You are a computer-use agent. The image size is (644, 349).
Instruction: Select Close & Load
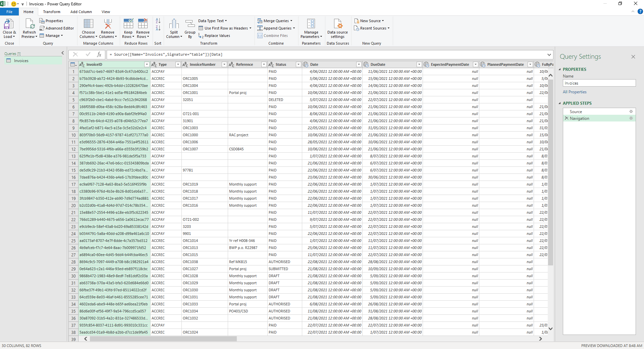pyautogui.click(x=9, y=28)
